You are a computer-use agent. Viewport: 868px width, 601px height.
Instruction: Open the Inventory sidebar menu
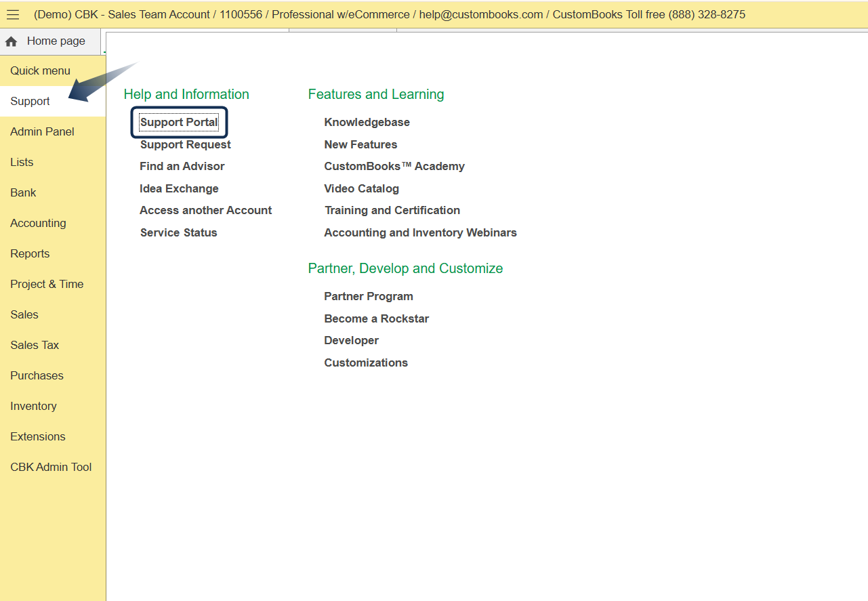pyautogui.click(x=33, y=406)
